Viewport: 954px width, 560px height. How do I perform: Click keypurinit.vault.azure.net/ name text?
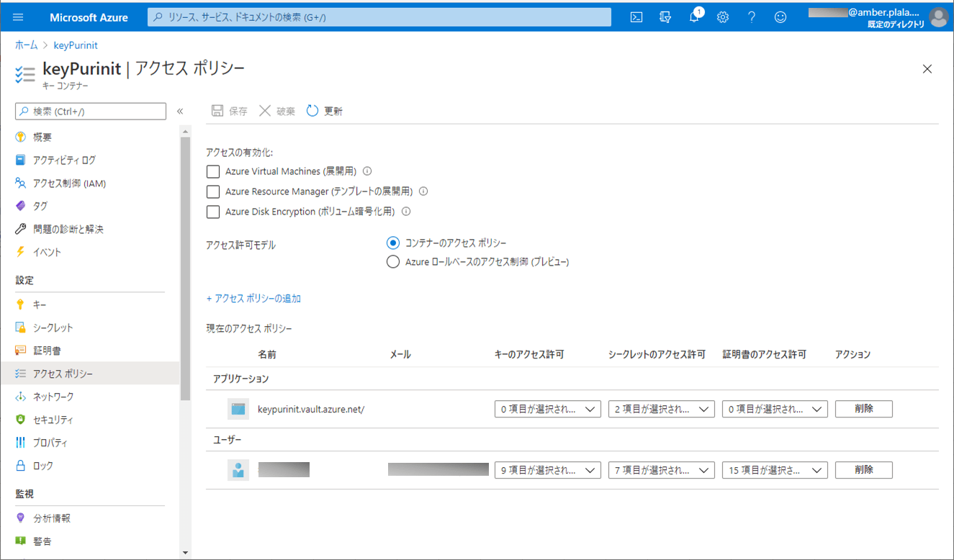click(311, 410)
